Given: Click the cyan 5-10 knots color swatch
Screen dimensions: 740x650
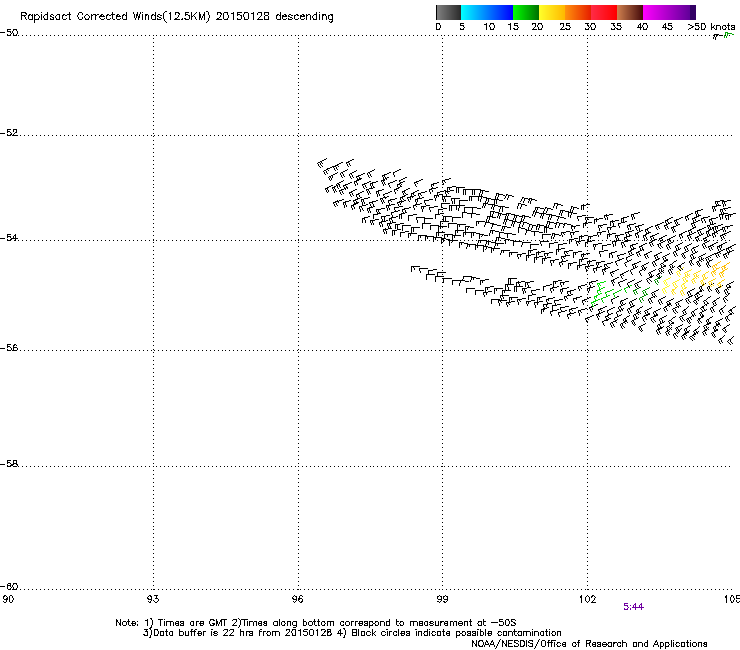Looking at the screenshot, I should 474,12.
